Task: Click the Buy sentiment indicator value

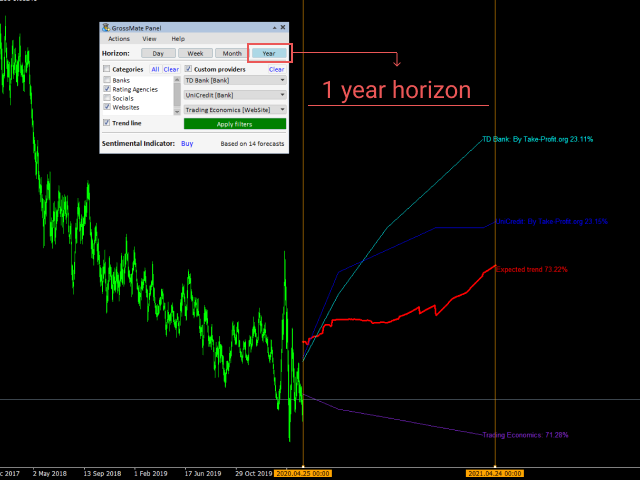Action: (187, 144)
